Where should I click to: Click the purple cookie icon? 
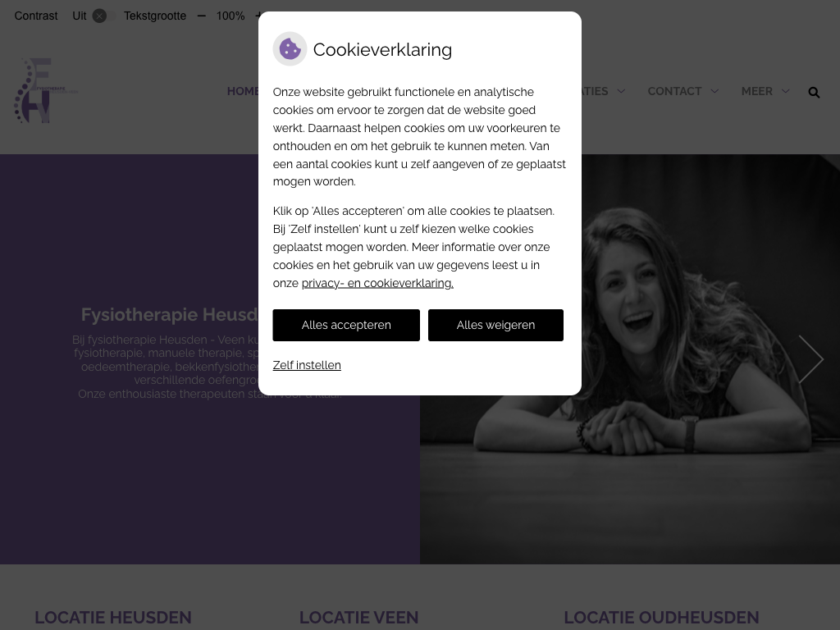click(290, 49)
